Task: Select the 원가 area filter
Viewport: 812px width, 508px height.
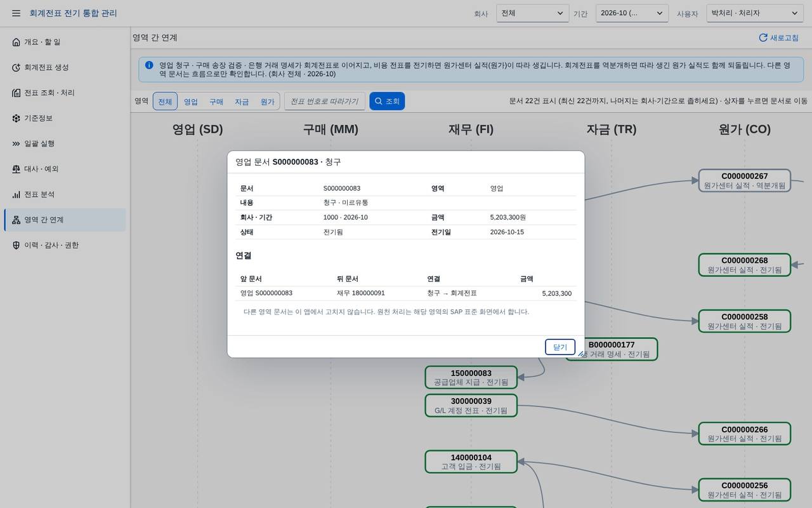Action: click(x=267, y=102)
